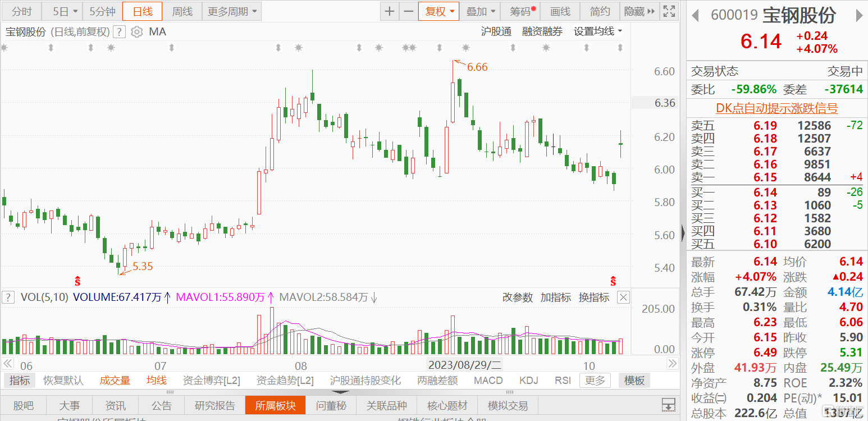
Task: Click 筹码 chip distribution button
Action: tap(522, 11)
